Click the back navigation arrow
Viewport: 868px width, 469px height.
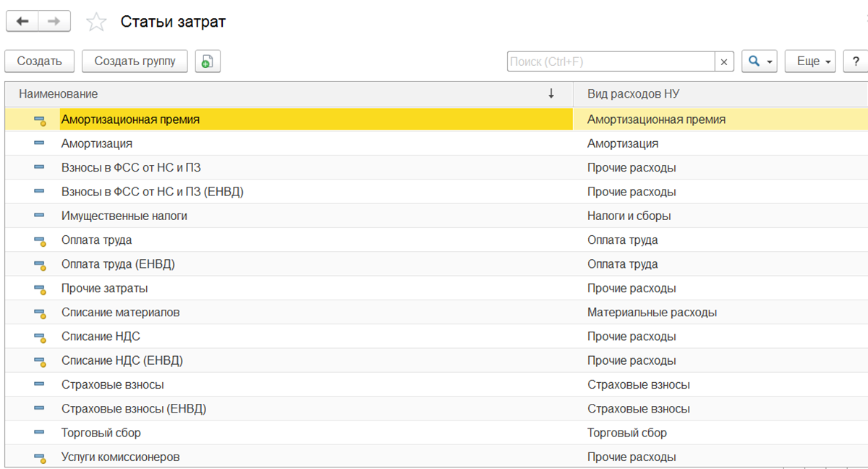tap(22, 22)
